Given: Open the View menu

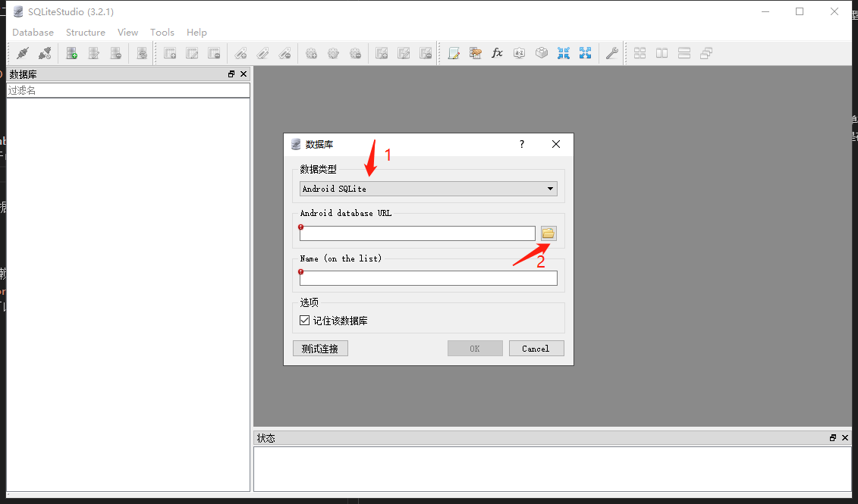Looking at the screenshot, I should [127, 33].
